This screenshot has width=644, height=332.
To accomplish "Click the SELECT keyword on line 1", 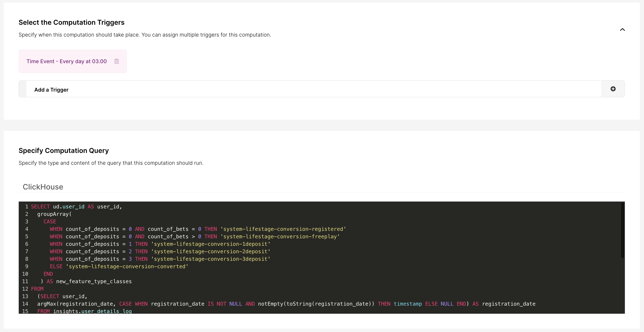I will (x=40, y=207).
